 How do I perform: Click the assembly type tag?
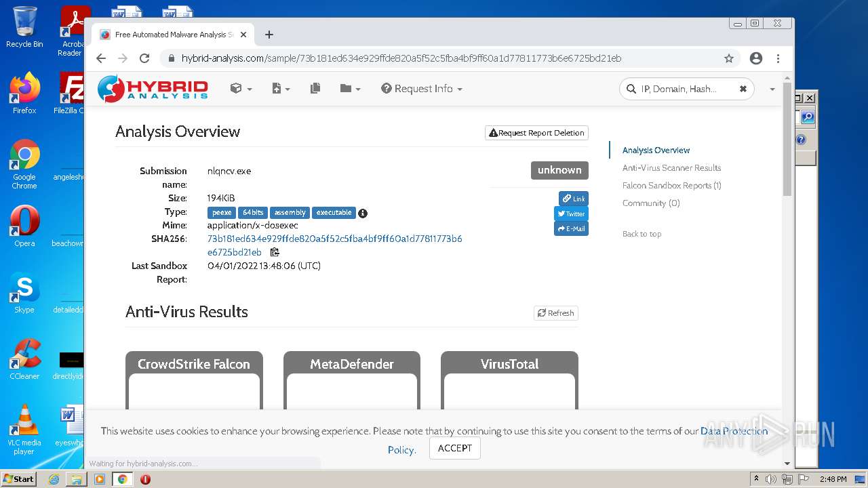pos(290,213)
